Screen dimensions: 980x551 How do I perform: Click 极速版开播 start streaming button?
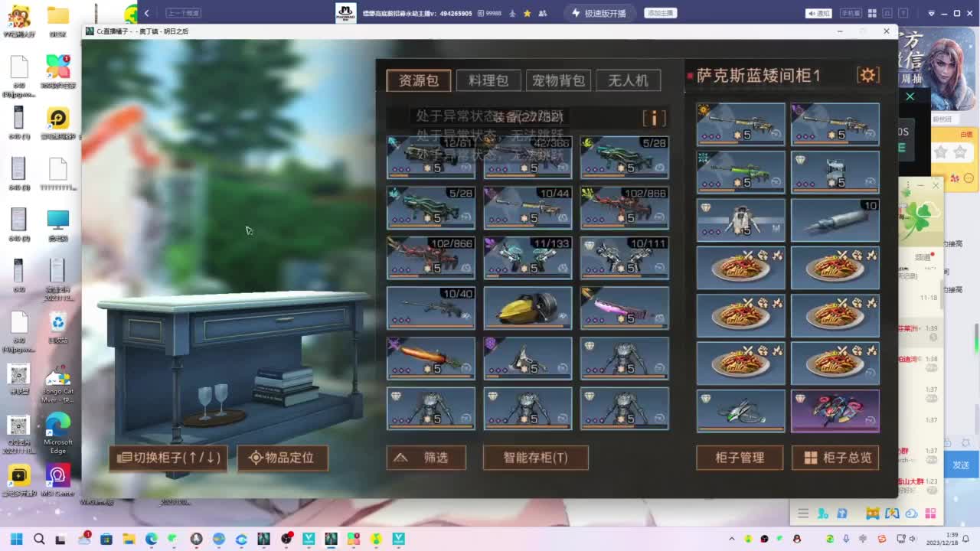[x=599, y=13]
